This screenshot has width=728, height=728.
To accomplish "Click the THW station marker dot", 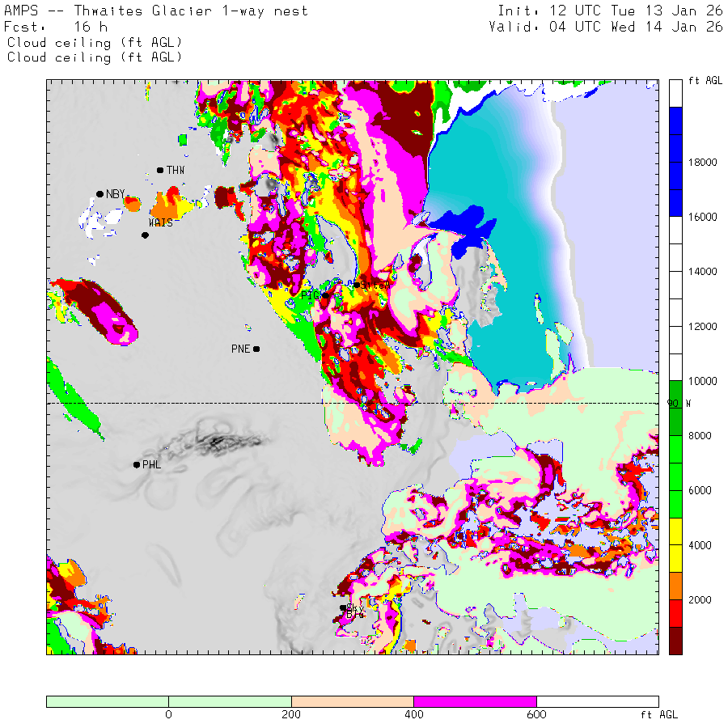I will pos(160,170).
